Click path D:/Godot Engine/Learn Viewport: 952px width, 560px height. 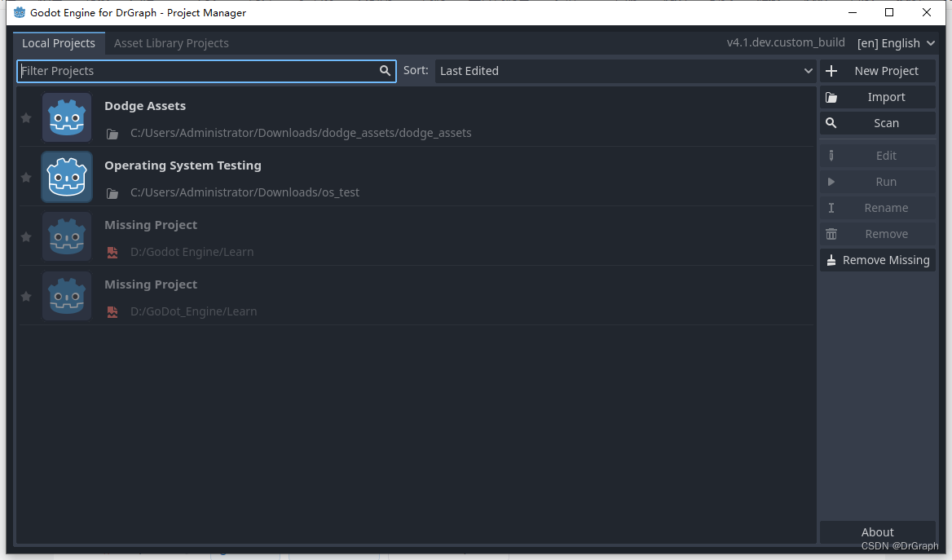tap(192, 252)
